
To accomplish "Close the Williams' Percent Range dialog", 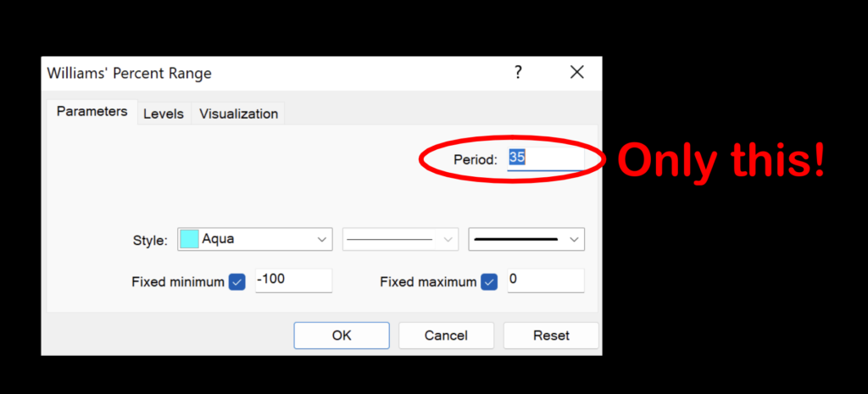I will click(x=577, y=73).
